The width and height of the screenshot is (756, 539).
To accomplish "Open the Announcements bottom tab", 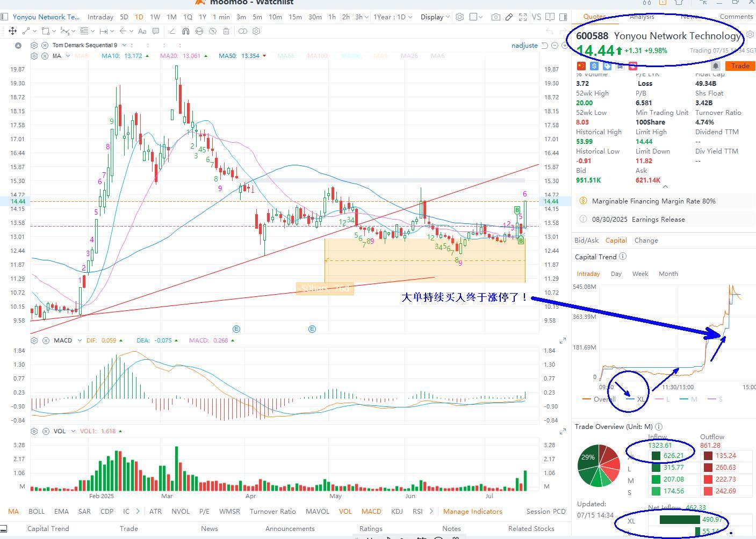I will click(290, 529).
